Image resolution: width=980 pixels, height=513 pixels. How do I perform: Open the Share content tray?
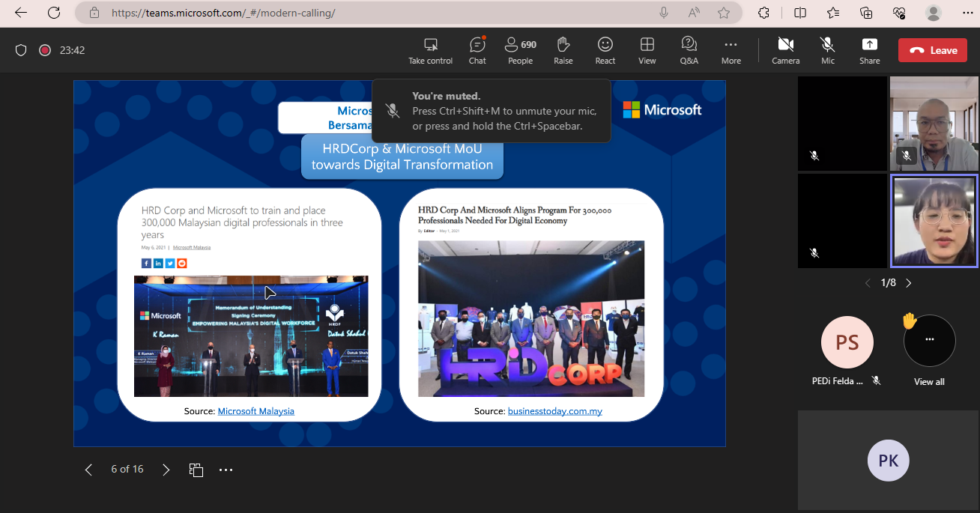tap(869, 50)
